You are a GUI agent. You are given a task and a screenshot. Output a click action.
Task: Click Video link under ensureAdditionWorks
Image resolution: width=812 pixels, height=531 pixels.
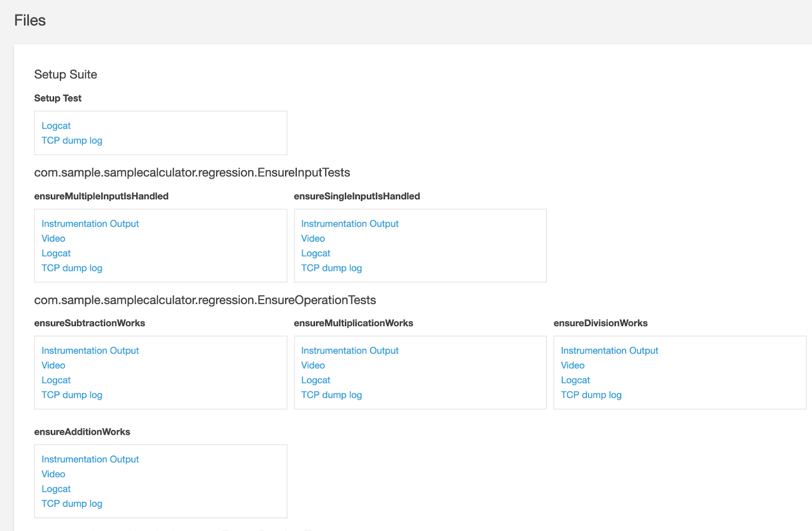(53, 474)
